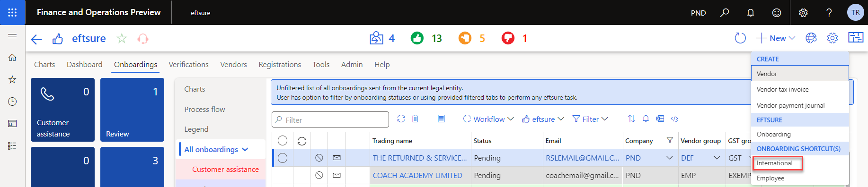Choose Vendor payment journal menu item
This screenshot has width=868, height=187.
[800, 105]
